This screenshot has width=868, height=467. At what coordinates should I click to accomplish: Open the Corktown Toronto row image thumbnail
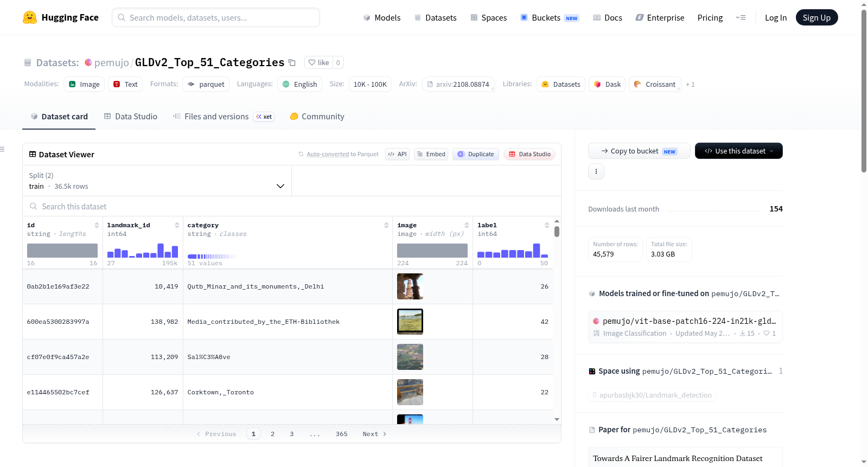pyautogui.click(x=410, y=392)
